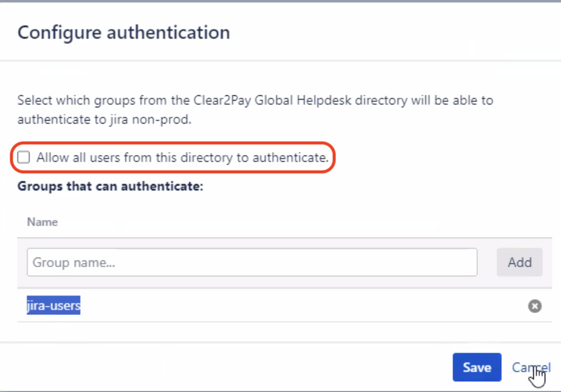The height and width of the screenshot is (392, 561).
Task: Click the 'Select which groups' description text
Action: point(255,109)
